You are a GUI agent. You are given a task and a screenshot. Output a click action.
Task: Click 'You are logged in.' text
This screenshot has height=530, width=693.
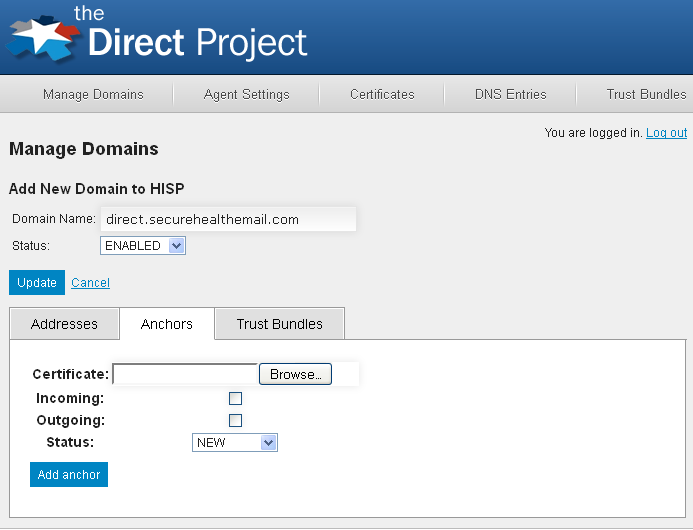tap(594, 133)
